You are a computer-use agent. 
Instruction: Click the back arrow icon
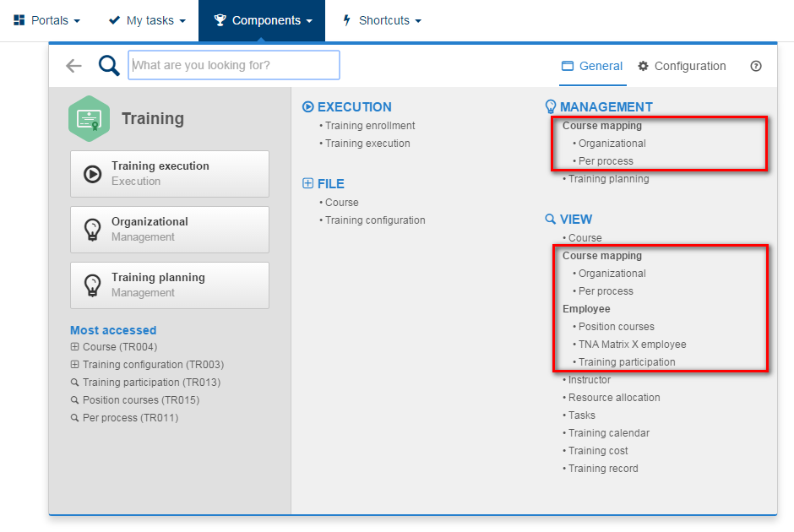(x=74, y=66)
